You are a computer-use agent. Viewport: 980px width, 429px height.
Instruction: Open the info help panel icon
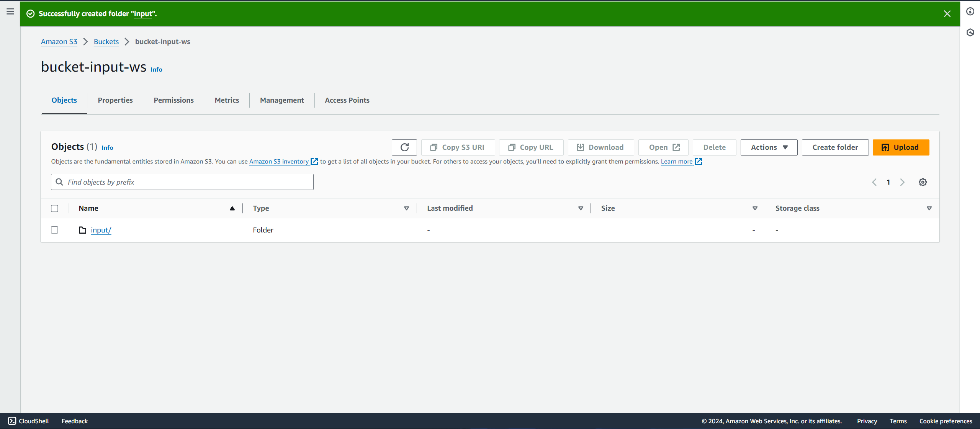970,11
